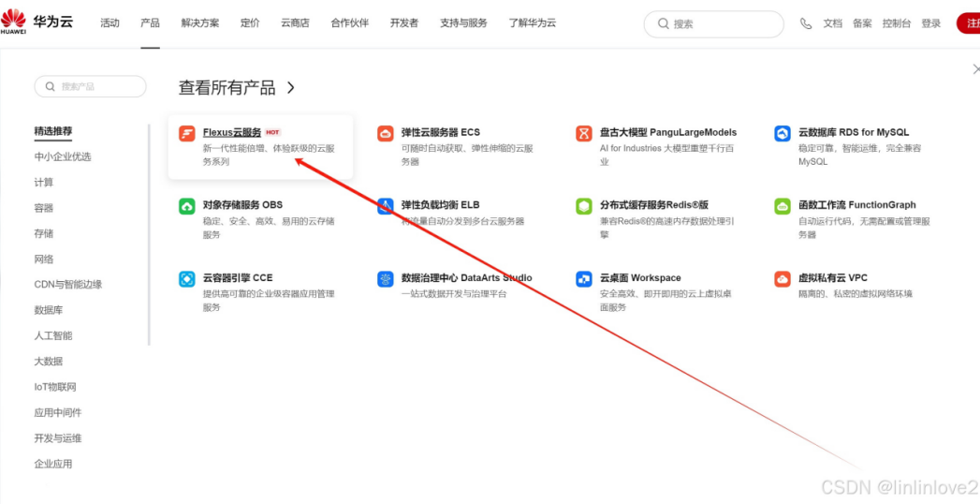Select the 计算 category
980x504 pixels.
click(x=44, y=183)
